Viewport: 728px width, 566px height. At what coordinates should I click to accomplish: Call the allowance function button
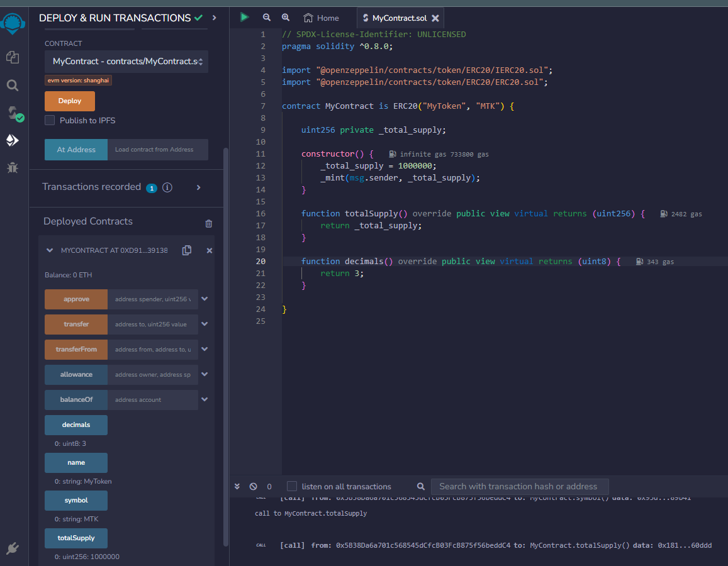pos(76,374)
